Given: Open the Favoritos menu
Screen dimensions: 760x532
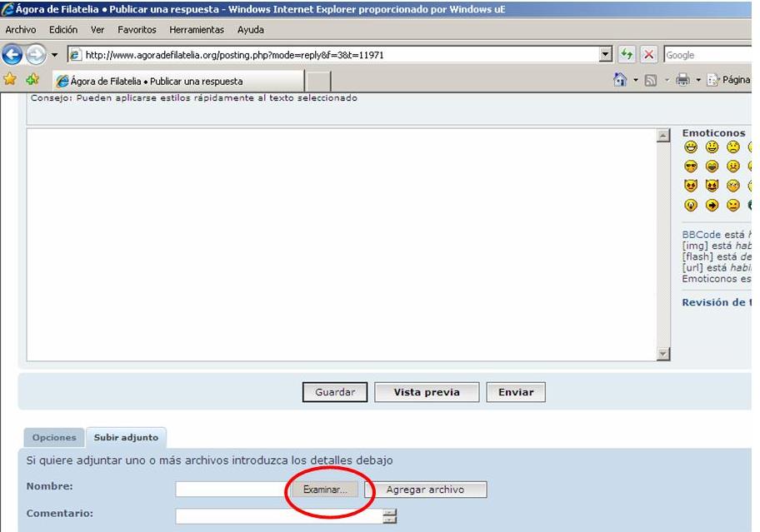Looking at the screenshot, I should click(137, 29).
